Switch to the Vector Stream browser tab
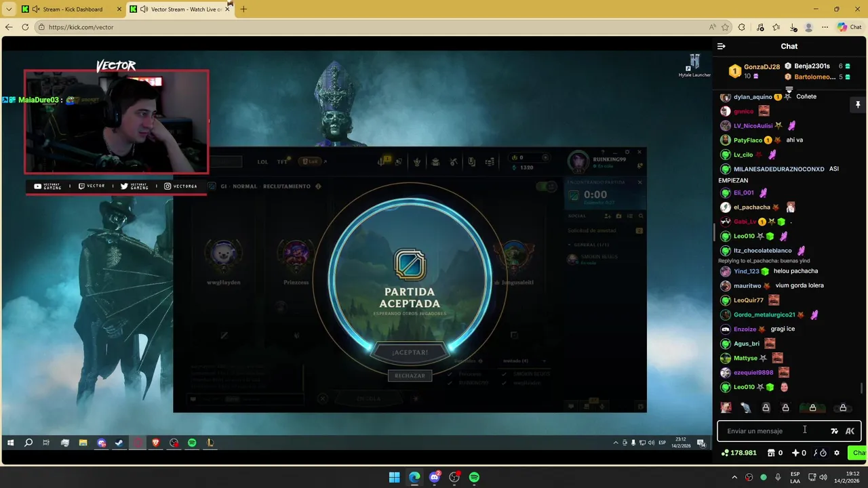Image resolution: width=868 pixels, height=488 pixels. point(180,9)
